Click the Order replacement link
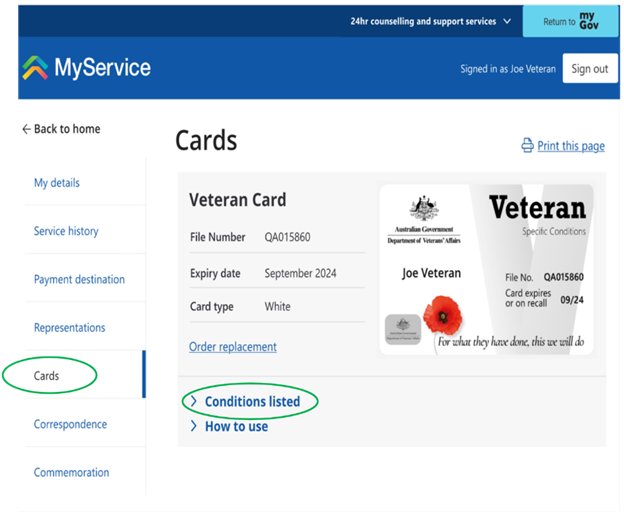Screen dimensions: 624x515 (x=233, y=347)
